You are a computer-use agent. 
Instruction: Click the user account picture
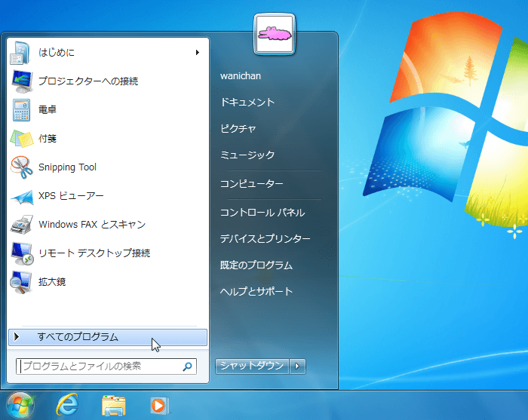275,34
